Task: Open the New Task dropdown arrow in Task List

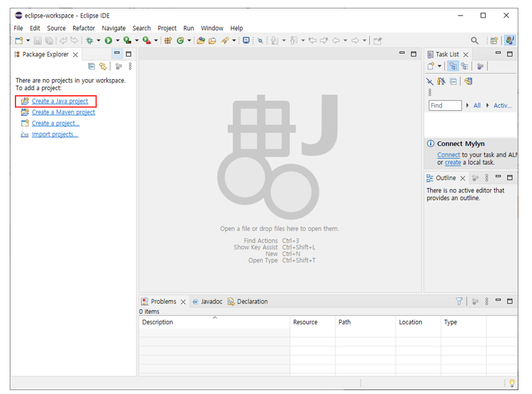Action: 439,66
